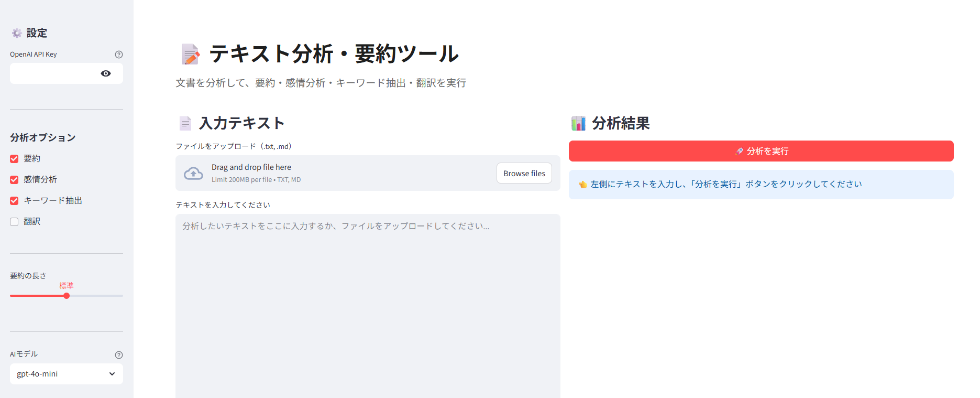Click the 標準 slider value label
980x398 pixels.
tap(67, 286)
